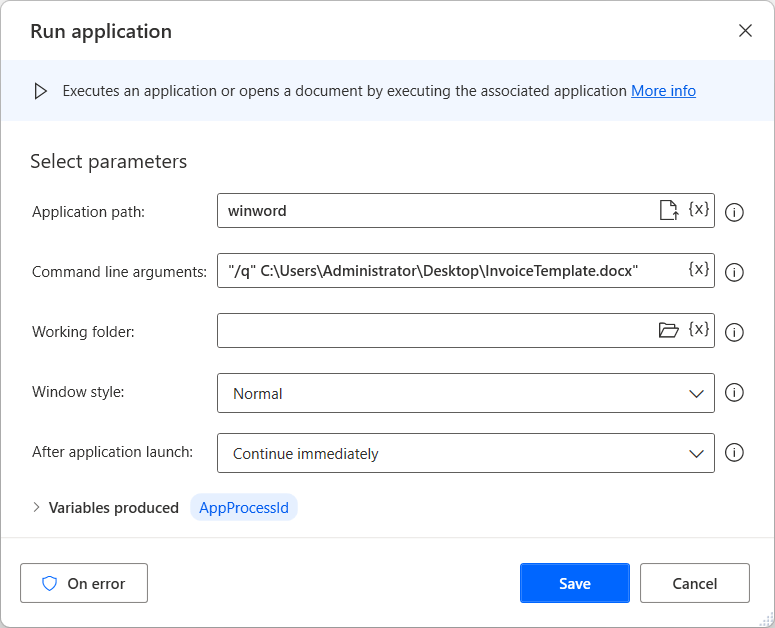The image size is (775, 628).
Task: Open the On error settings
Action: (x=84, y=583)
